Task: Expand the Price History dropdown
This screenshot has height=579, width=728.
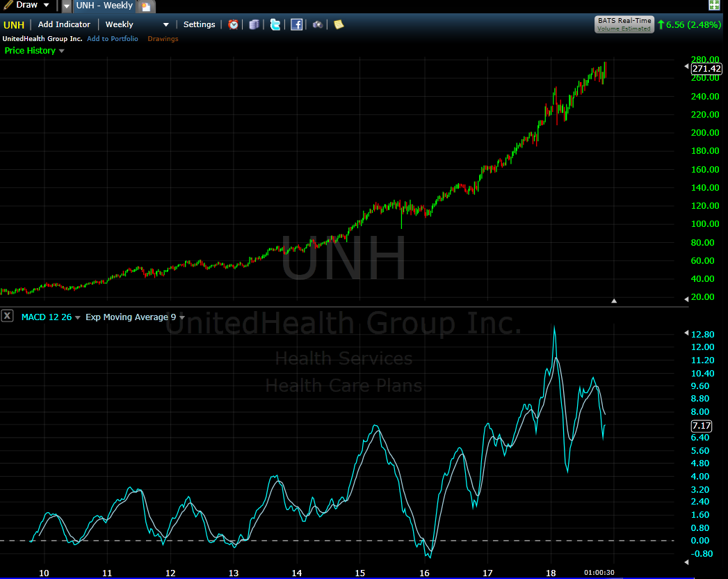Action: pos(35,51)
